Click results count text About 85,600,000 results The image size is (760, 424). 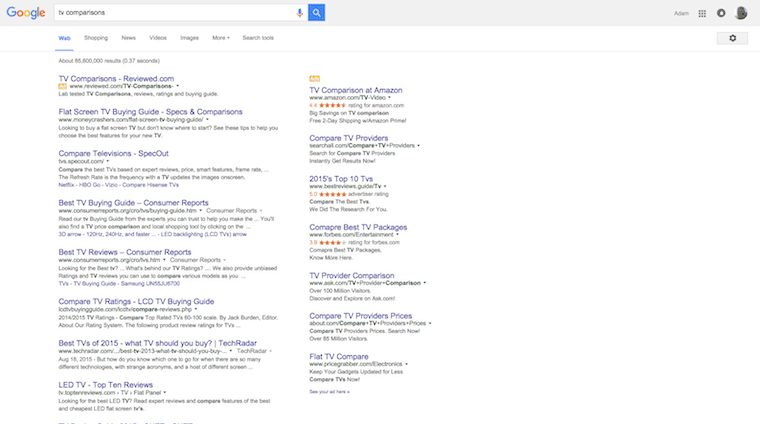click(x=109, y=61)
